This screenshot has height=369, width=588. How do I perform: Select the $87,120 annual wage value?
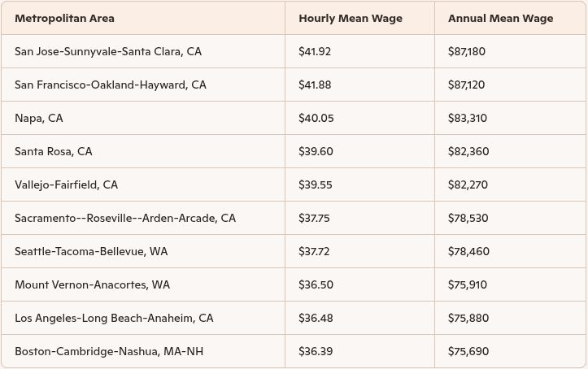coord(466,85)
